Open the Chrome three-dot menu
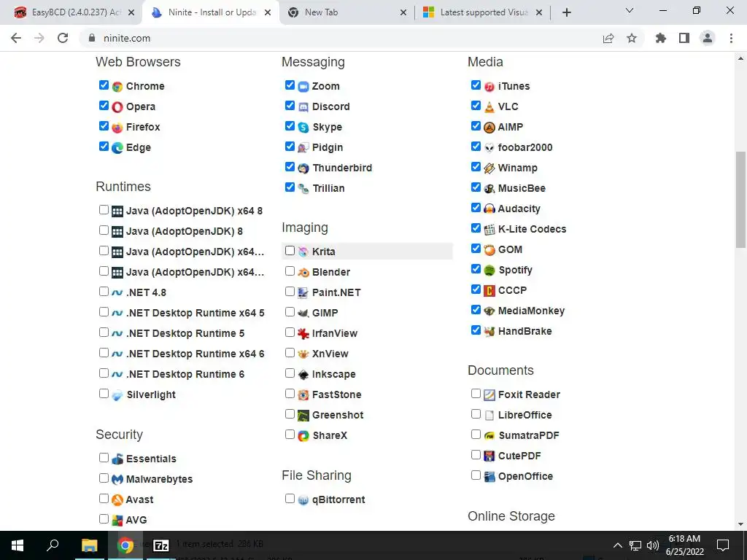This screenshot has width=747, height=560. pos(731,38)
